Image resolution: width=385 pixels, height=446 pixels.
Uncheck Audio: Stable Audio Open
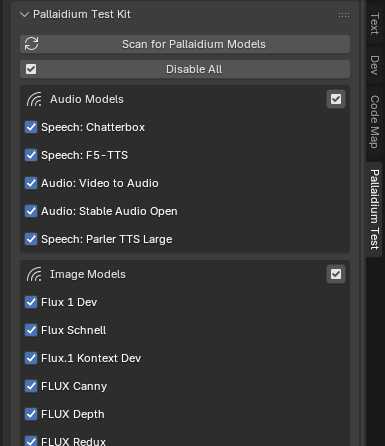[x=31, y=211]
